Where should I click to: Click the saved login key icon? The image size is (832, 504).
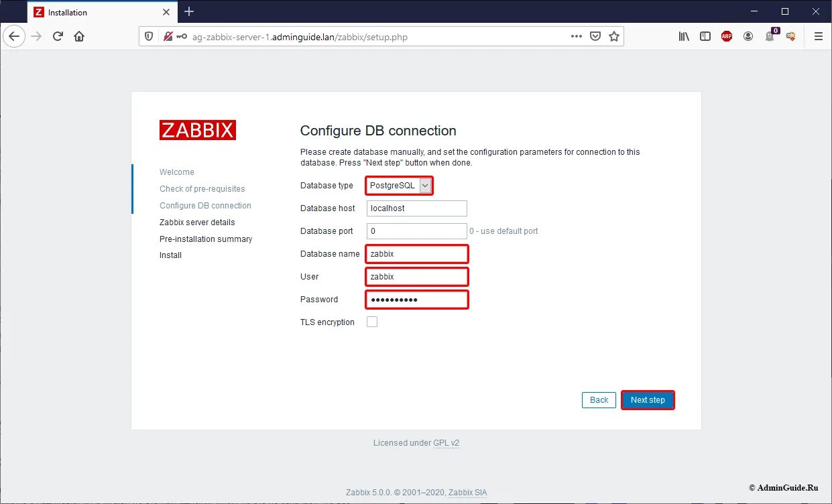click(182, 37)
